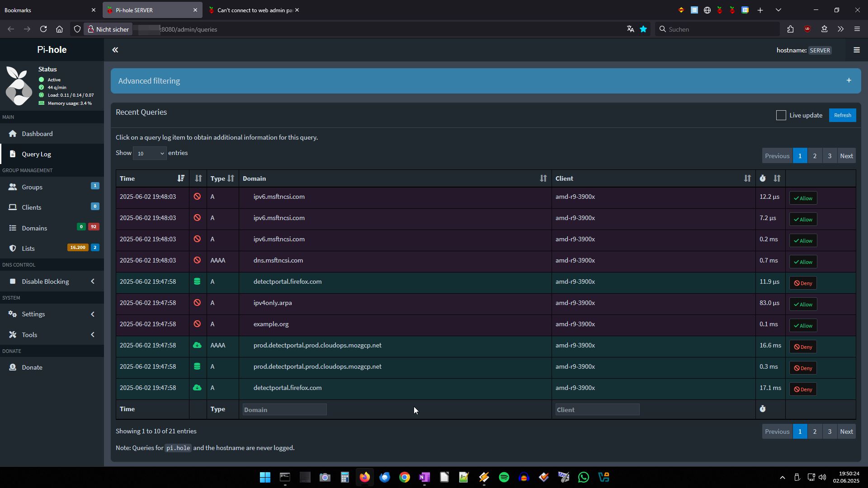Enable the Live update checkbox
This screenshot has width=868, height=488.
781,115
